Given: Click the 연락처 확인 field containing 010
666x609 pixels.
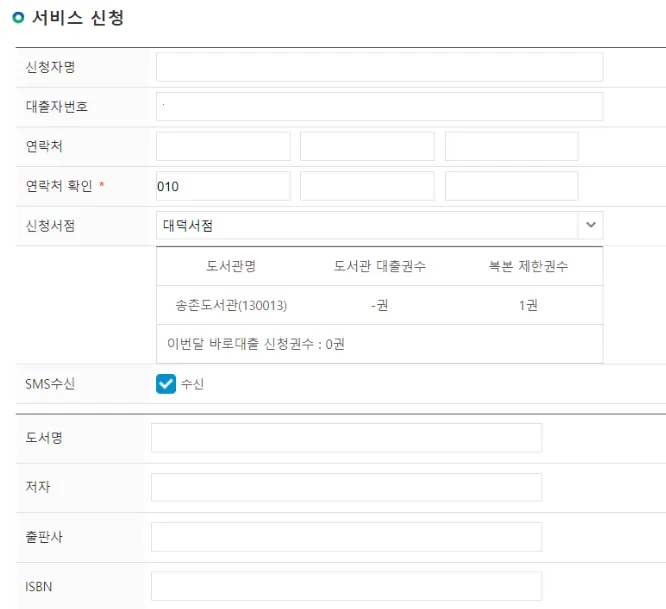Looking at the screenshot, I should [222, 186].
